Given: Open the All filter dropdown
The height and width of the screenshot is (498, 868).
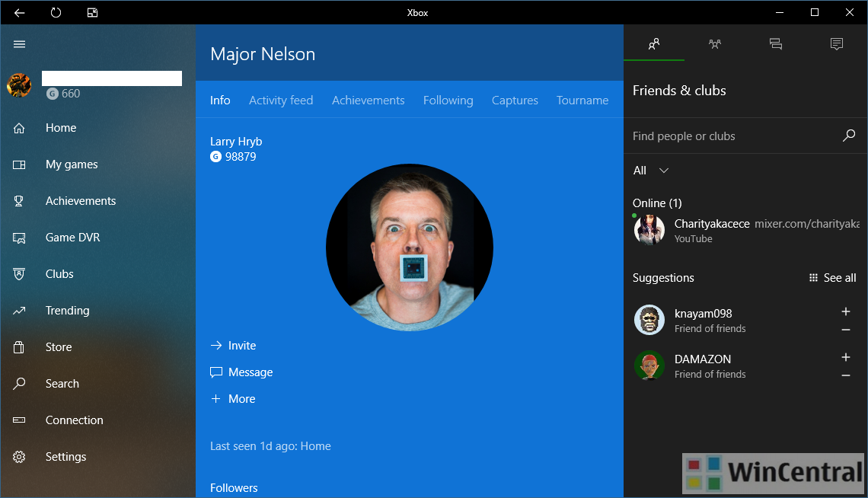Looking at the screenshot, I should (x=651, y=171).
